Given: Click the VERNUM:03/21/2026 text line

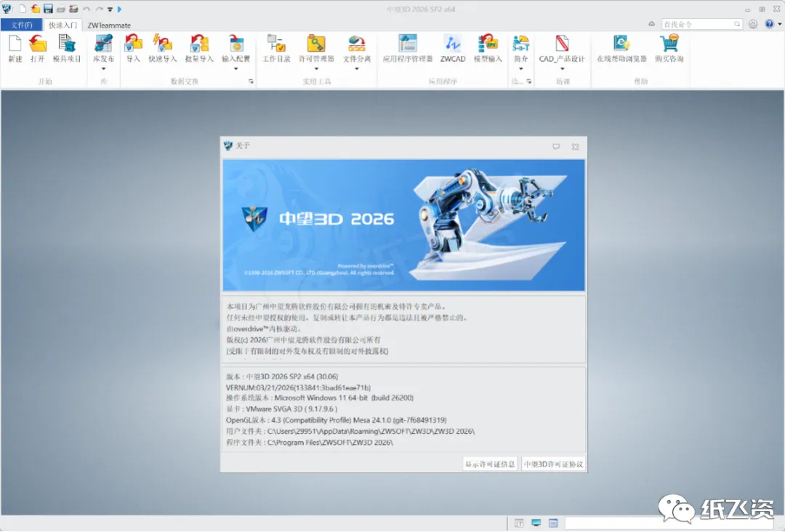Looking at the screenshot, I should [x=299, y=387].
